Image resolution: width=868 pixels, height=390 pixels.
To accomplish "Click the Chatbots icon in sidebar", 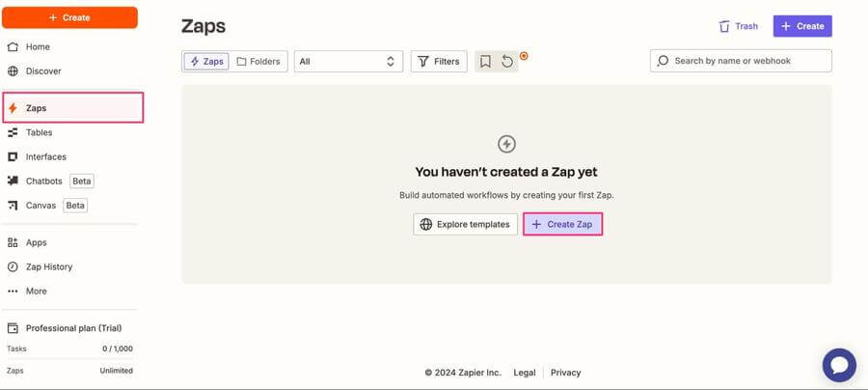I will point(13,181).
